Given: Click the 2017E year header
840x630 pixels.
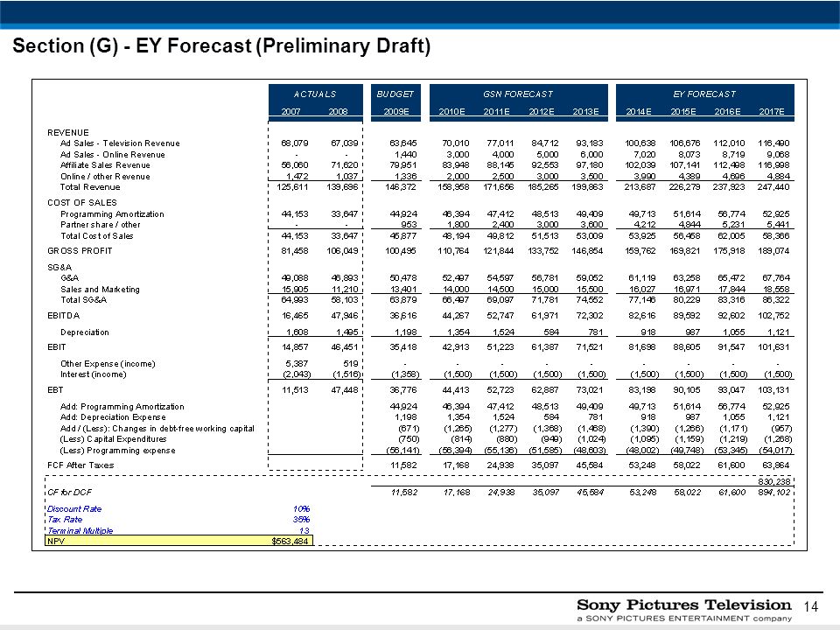Looking at the screenshot, I should [772, 111].
